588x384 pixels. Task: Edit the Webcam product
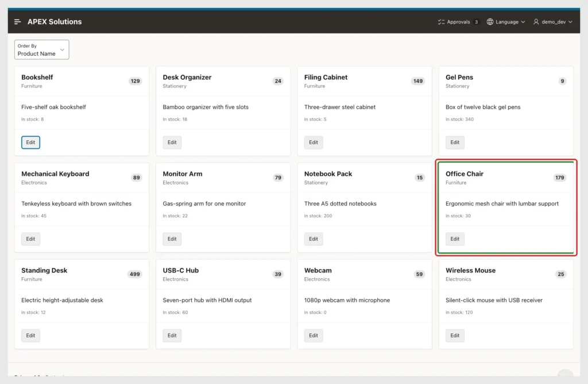click(x=313, y=336)
